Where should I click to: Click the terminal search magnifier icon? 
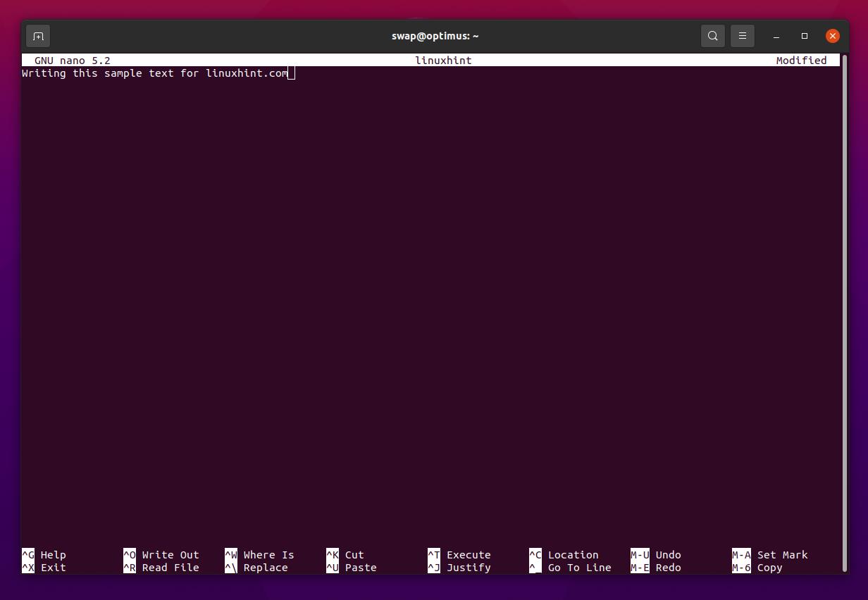(713, 36)
